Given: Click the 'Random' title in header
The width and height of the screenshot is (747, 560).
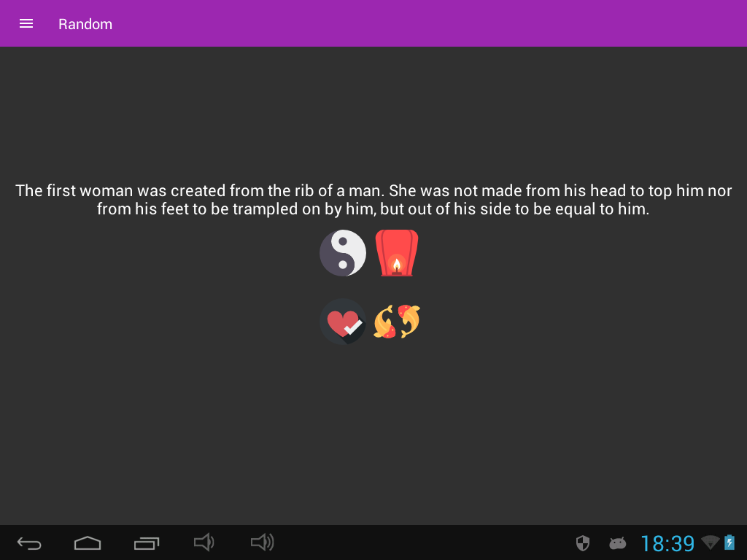Looking at the screenshot, I should pos(85,24).
